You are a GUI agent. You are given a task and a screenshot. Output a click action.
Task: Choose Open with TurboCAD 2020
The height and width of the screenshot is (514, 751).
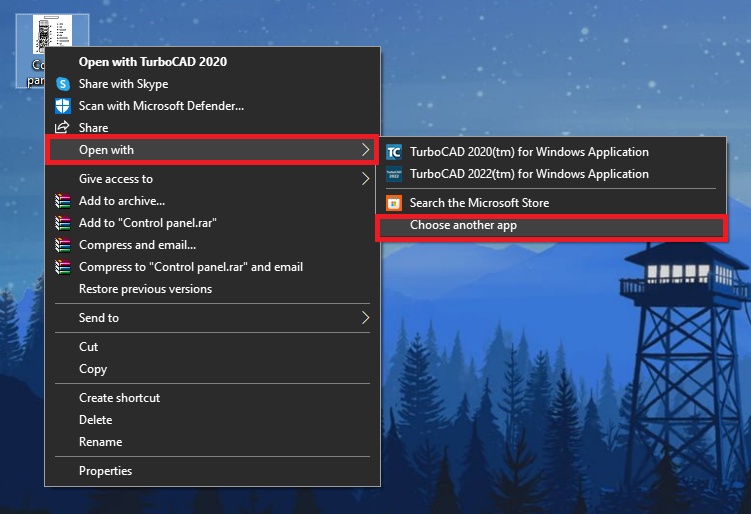(x=213, y=62)
